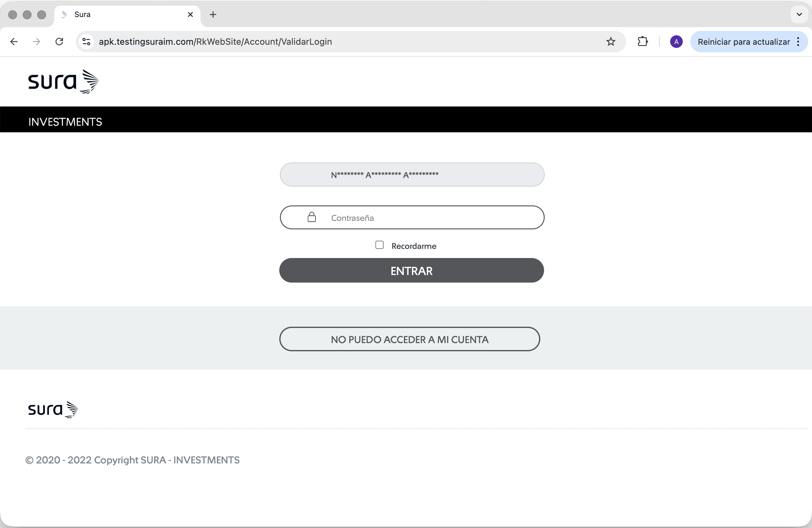Screen dimensions: 812x528
Task: Click the browser back arrow
Action: [x=14, y=42]
